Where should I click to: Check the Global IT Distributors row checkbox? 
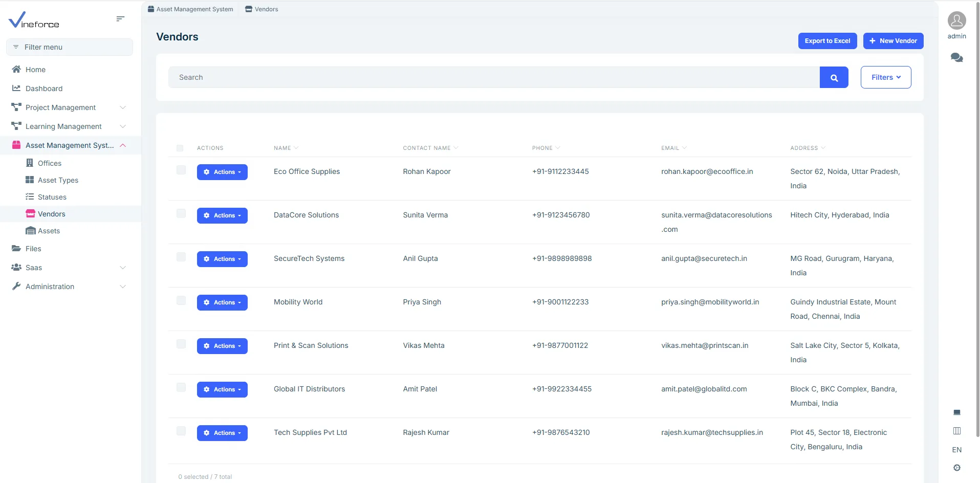tap(181, 387)
